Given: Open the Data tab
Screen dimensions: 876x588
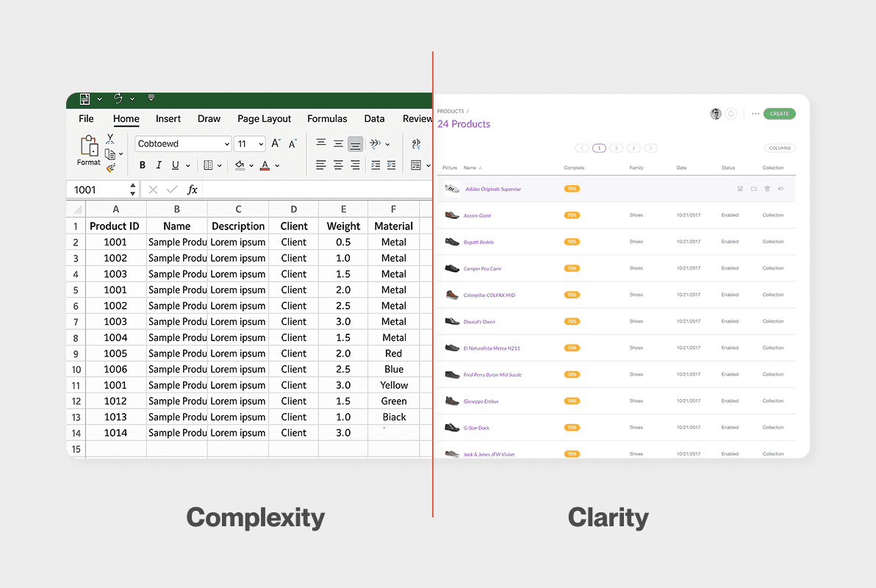Looking at the screenshot, I should pos(374,118).
